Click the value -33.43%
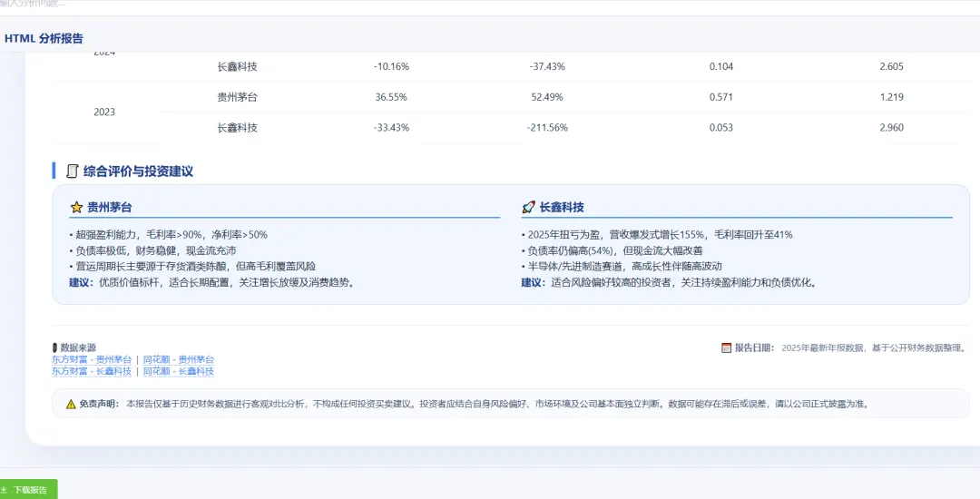 391,127
